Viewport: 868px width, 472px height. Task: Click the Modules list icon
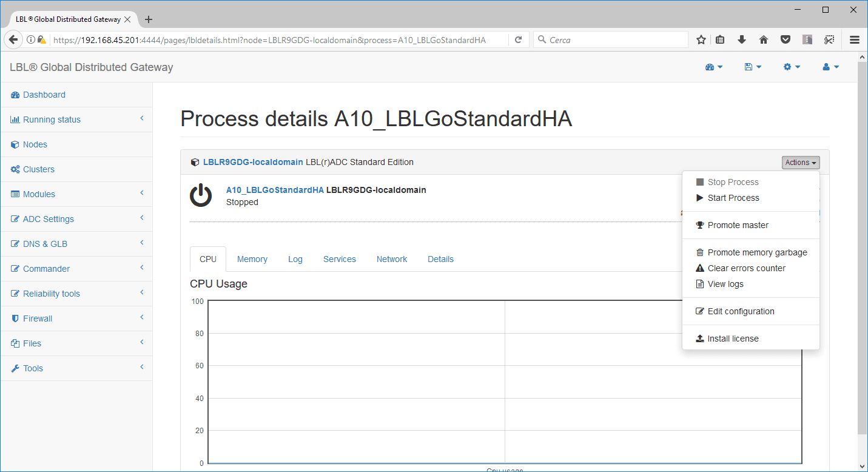pyautogui.click(x=15, y=195)
